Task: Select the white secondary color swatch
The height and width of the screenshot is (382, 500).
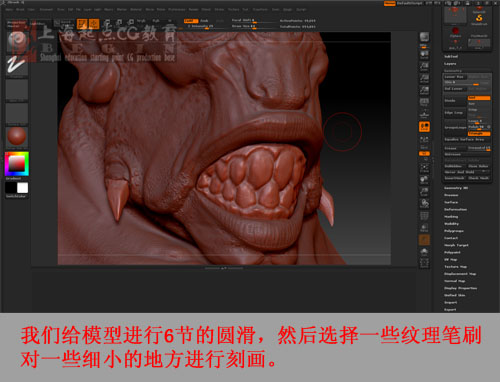Action: (x=22, y=188)
